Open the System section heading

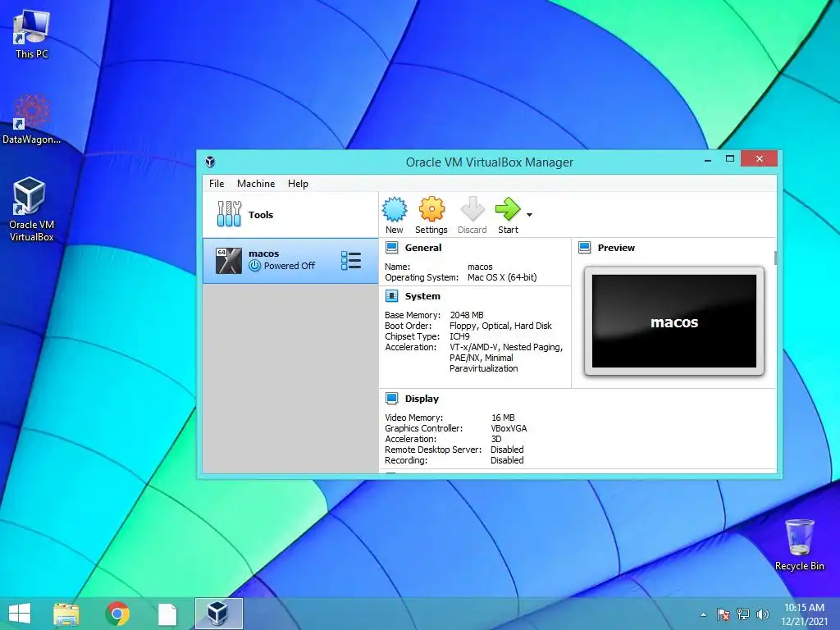422,296
